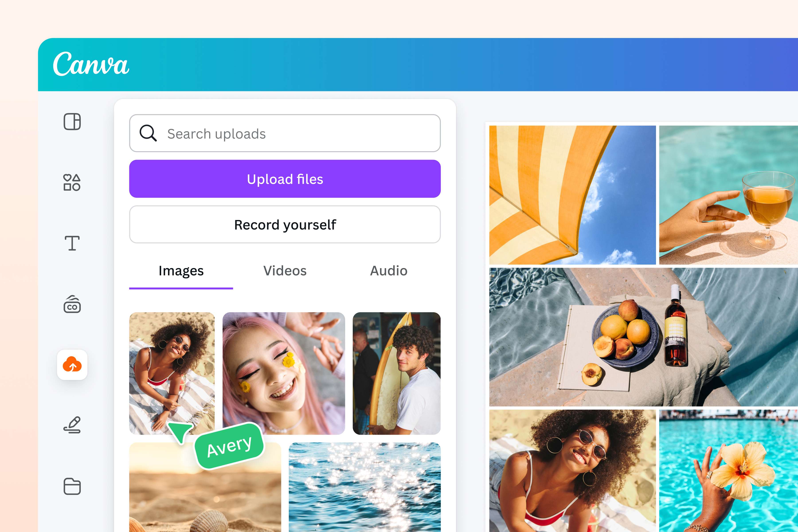
Task: Click the Upload files button
Action: pyautogui.click(x=285, y=179)
